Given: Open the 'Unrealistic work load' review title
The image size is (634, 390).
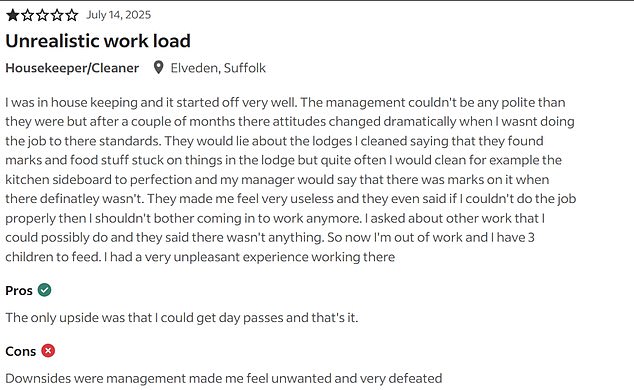Looking at the screenshot, I should (x=98, y=41).
